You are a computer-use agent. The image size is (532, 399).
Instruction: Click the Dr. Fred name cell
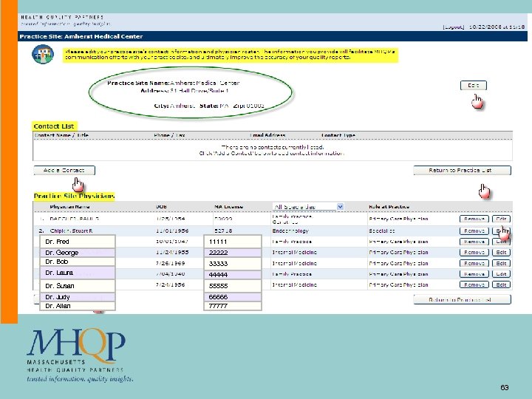(x=78, y=242)
